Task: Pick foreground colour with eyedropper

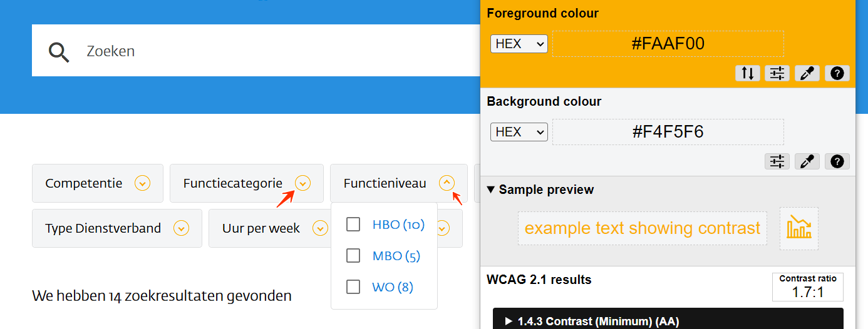Action: coord(807,73)
